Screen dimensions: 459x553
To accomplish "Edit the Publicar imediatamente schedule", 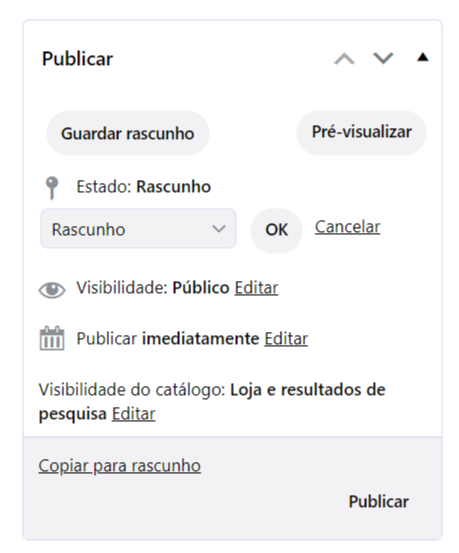I will [x=286, y=339].
